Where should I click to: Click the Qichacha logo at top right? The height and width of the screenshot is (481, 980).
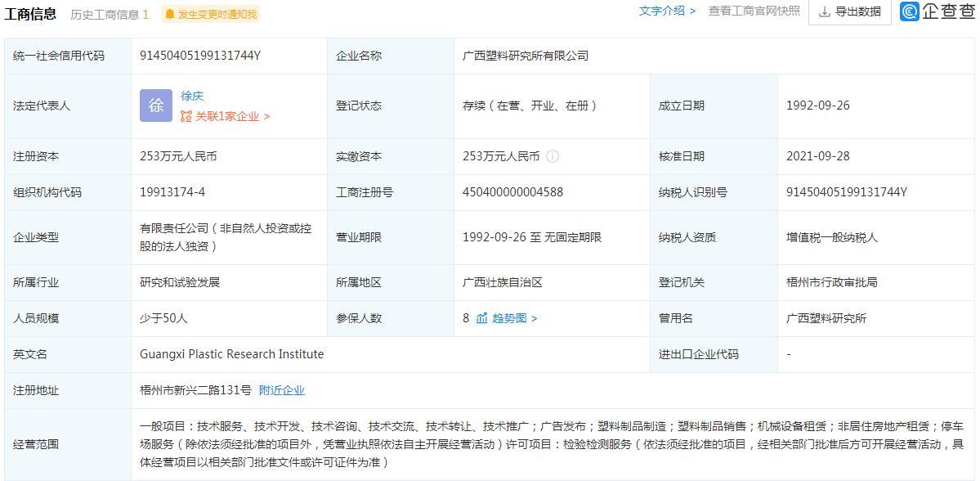pos(937,11)
